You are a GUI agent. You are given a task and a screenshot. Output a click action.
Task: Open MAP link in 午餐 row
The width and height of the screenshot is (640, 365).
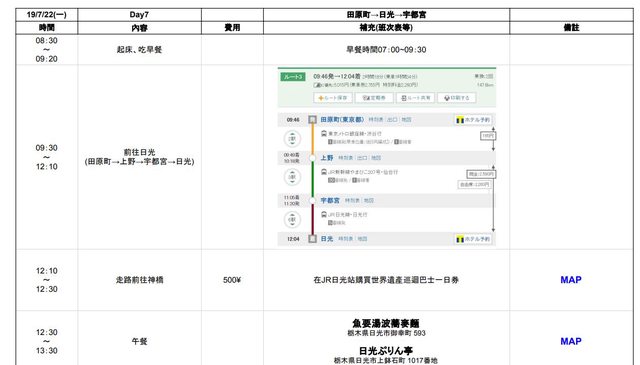pyautogui.click(x=571, y=341)
